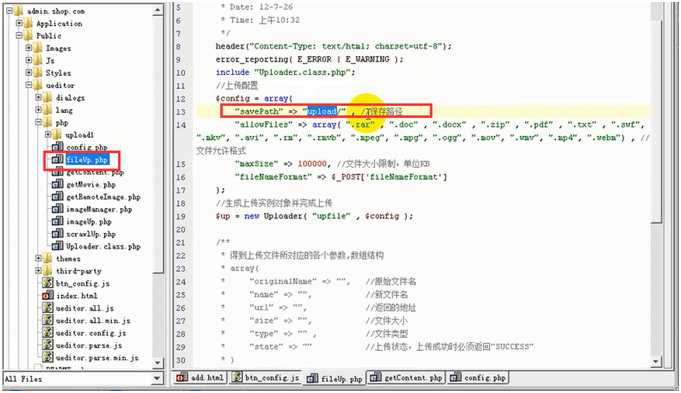The height and width of the screenshot is (393, 681).
Task: Expand the themes folder node
Action: (38, 258)
